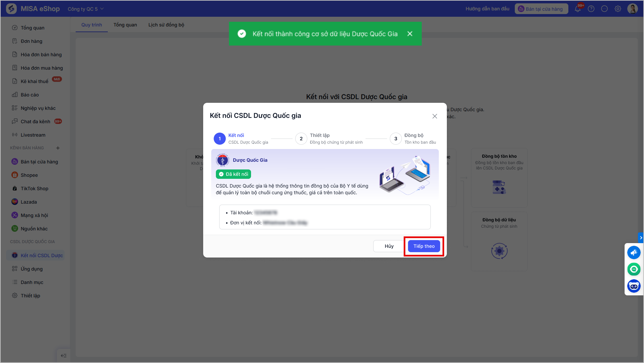This screenshot has height=363, width=644.
Task: Open Kê khai thuế menu item
Action: point(34,81)
